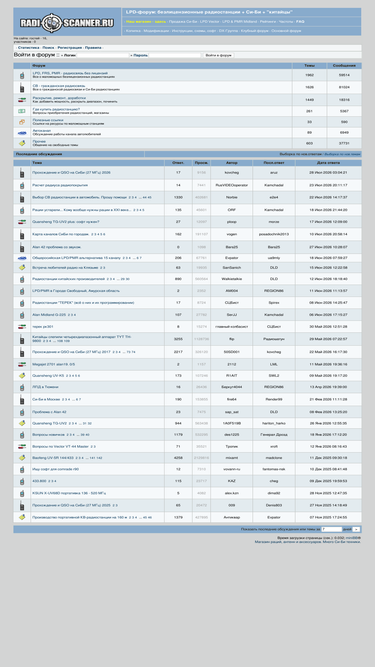Click the Логин input field
This screenshot has width=375, height=667.
pos(102,55)
